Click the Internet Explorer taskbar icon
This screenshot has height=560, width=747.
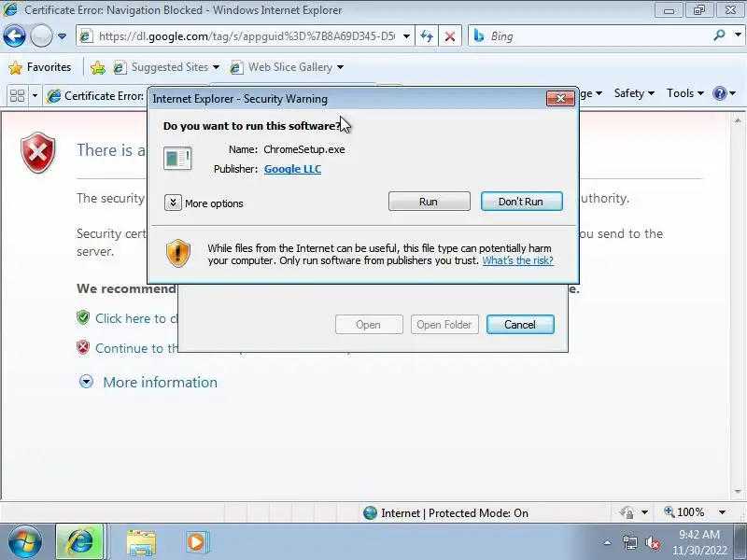[x=79, y=542]
